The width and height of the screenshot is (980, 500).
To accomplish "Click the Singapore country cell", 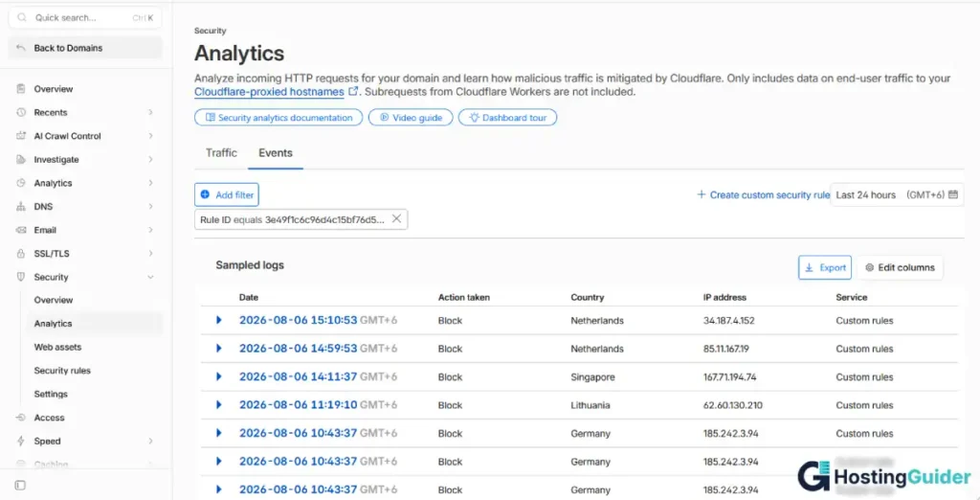I will 592,376.
